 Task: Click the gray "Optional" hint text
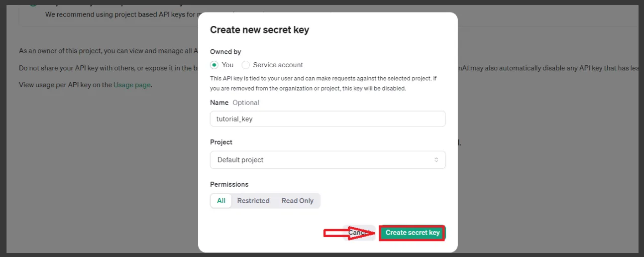coord(246,103)
